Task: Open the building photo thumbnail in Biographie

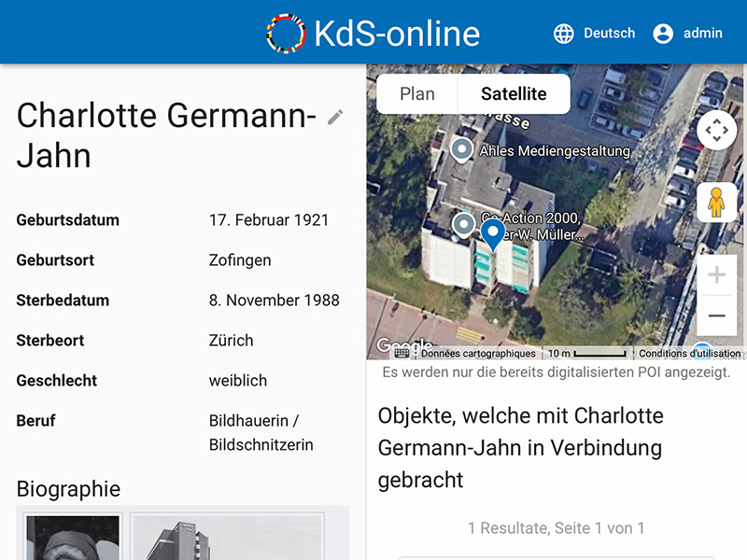Action: pos(227,538)
